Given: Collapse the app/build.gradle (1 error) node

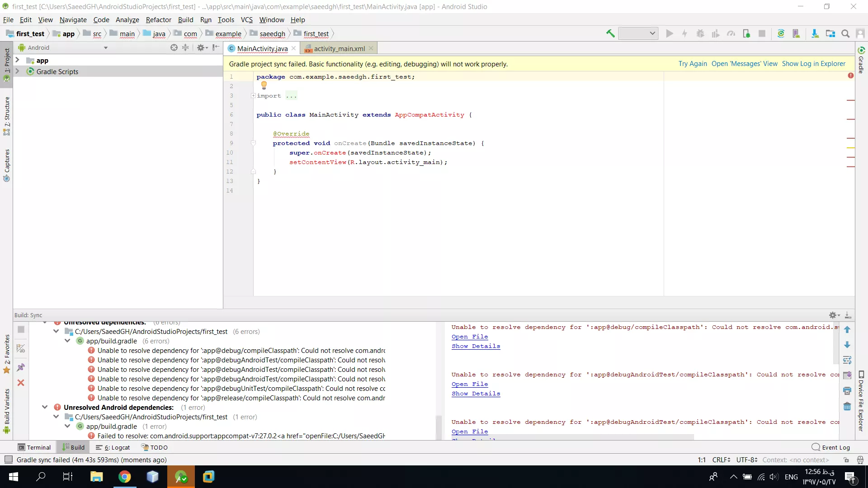Looking at the screenshot, I should click(67, 427).
